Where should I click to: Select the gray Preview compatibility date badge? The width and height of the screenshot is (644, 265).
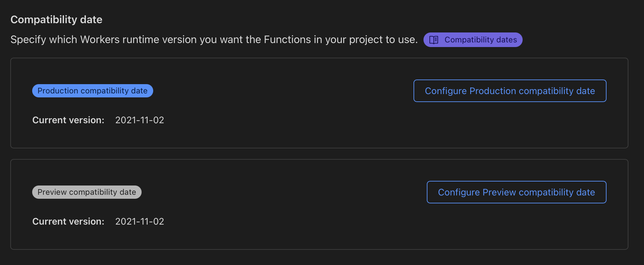tap(87, 192)
